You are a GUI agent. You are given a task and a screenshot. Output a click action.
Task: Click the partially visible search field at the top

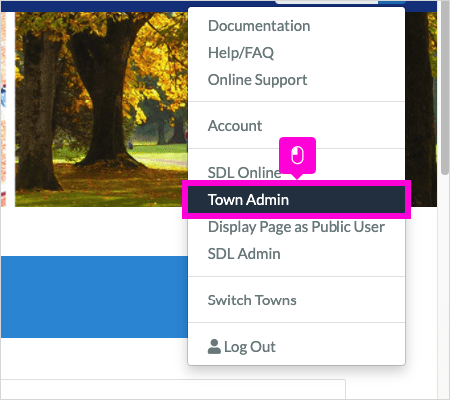[x=327, y=2]
